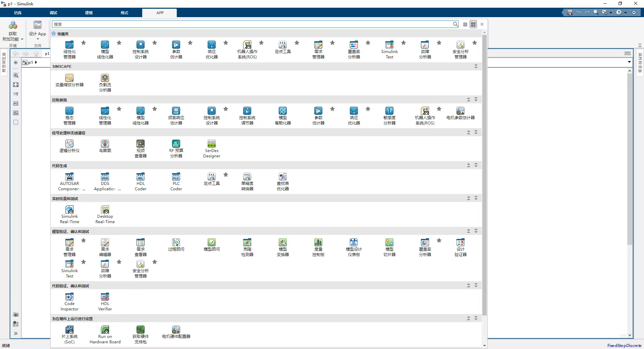
Task: Expand SIMSCAPE section with down chevron
Action: tap(476, 66)
